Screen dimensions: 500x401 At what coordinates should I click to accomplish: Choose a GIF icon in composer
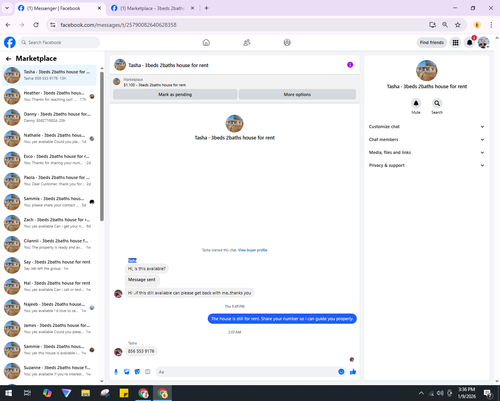pyautogui.click(x=148, y=372)
